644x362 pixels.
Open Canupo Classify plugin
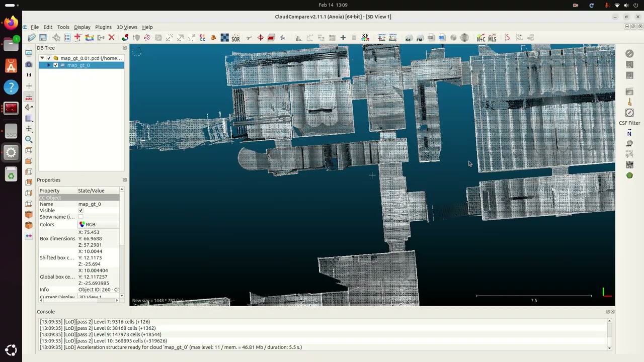393,38
